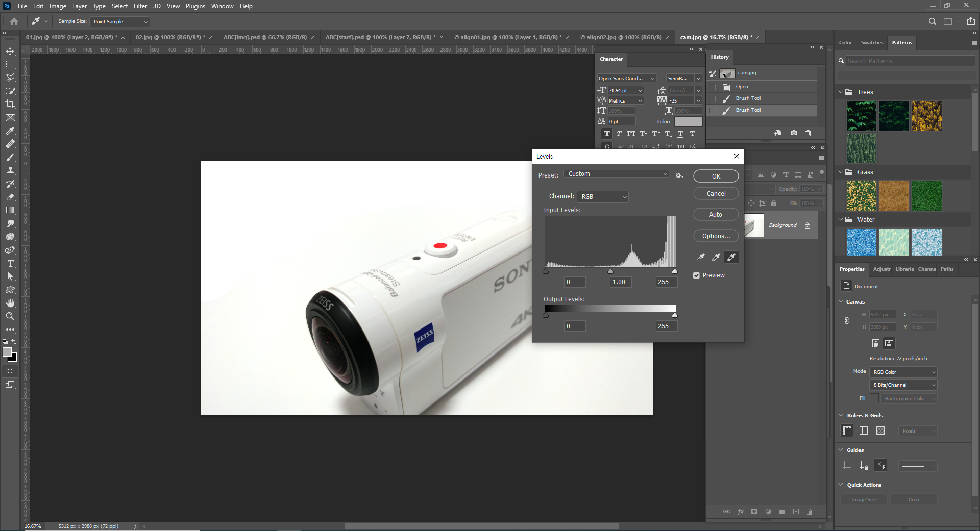
Task: Click OK in the Levels dialog
Action: pos(716,176)
